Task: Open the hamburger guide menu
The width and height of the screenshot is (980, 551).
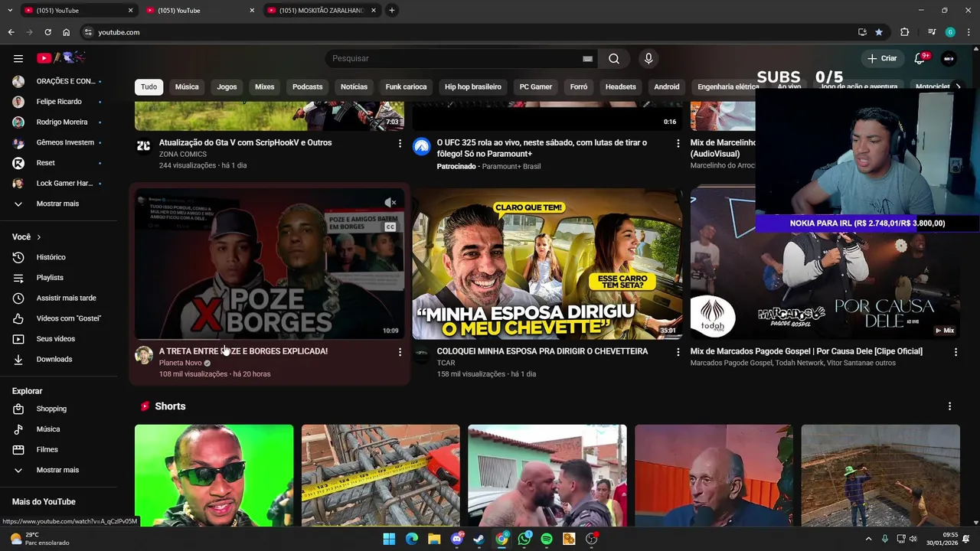Action: click(x=18, y=58)
